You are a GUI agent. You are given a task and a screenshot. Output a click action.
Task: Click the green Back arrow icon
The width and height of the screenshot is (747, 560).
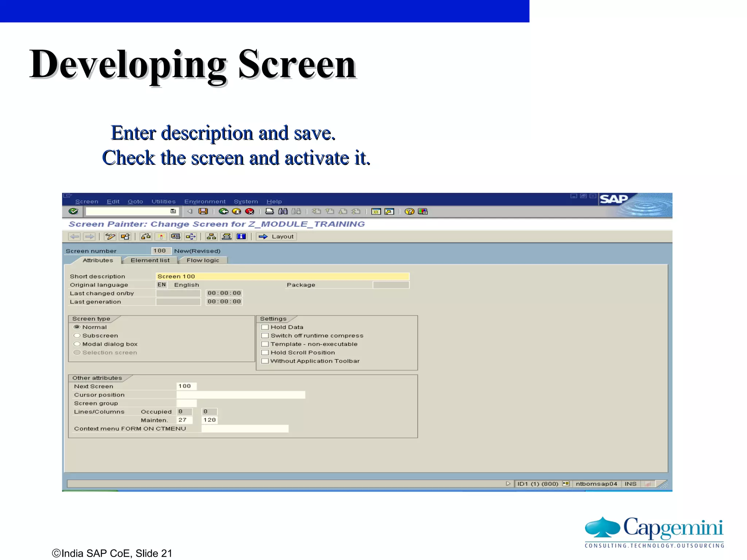click(223, 211)
